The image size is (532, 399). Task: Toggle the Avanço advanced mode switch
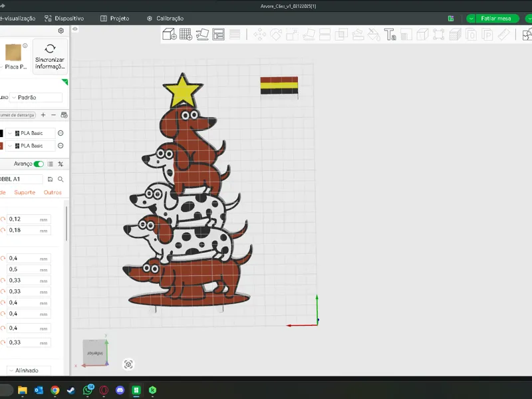(x=39, y=164)
